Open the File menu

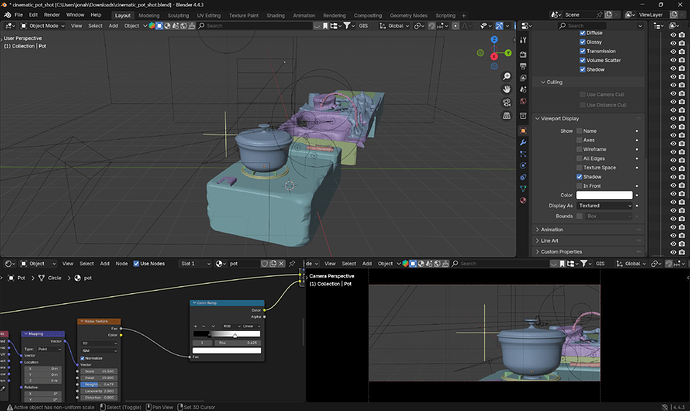[19, 15]
